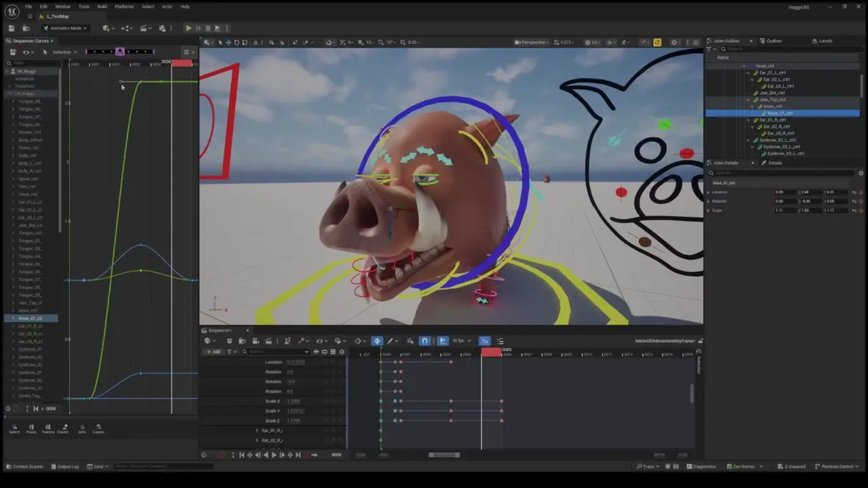
Task: Toggle snapping magnet in Sequencer
Action: point(425,341)
